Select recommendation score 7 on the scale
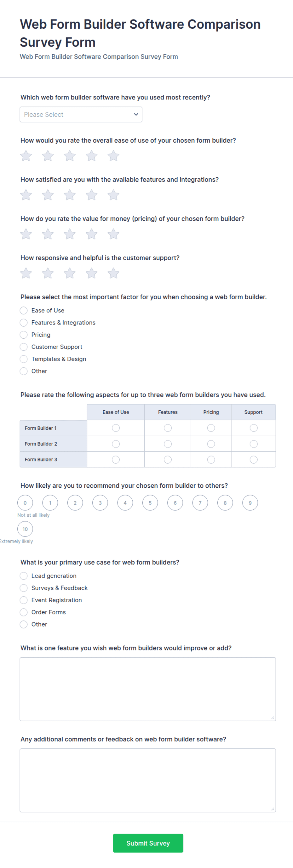 coord(200,503)
